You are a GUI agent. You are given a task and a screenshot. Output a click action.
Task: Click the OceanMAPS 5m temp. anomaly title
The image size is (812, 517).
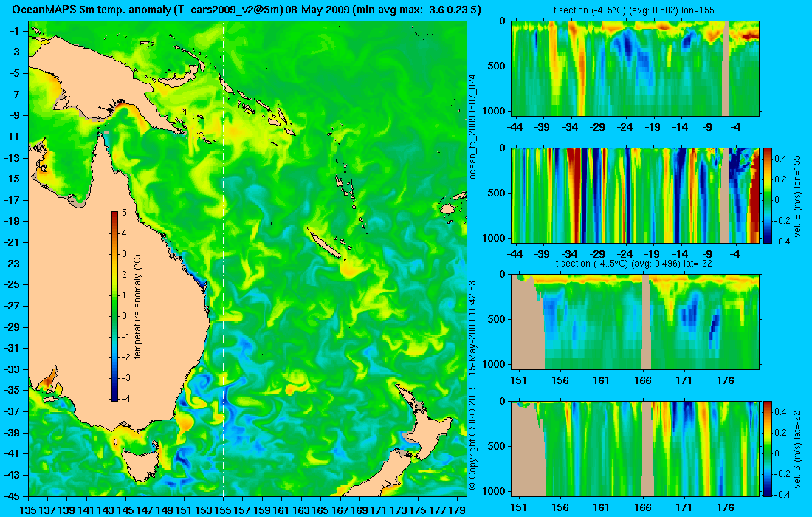click(246, 10)
